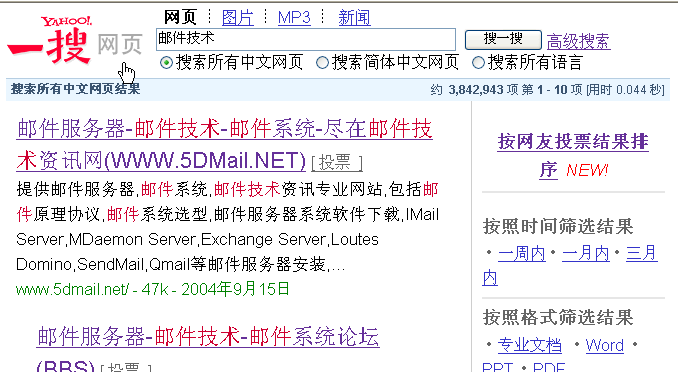
Task: Click 按网友投票结果排序 link
Action: [573, 155]
